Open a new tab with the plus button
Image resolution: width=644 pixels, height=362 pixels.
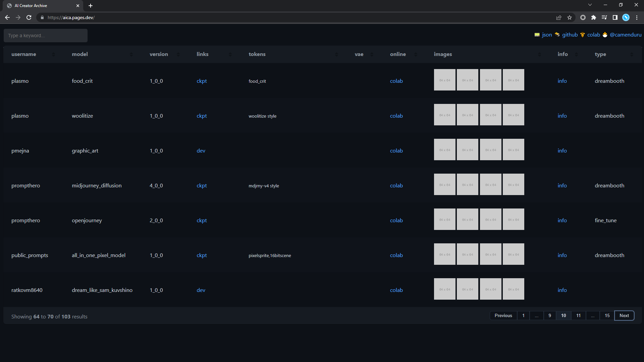pyautogui.click(x=91, y=6)
